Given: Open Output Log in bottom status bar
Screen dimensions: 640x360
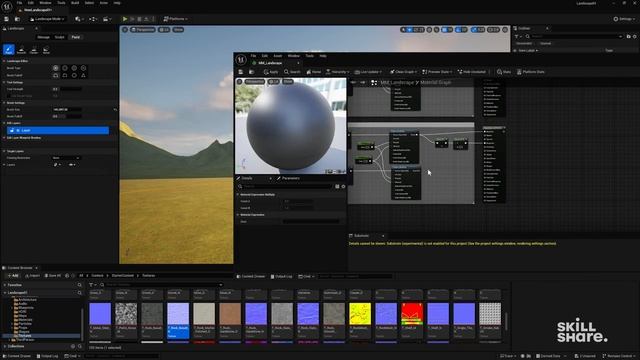Looking at the screenshot, I should (47, 356).
